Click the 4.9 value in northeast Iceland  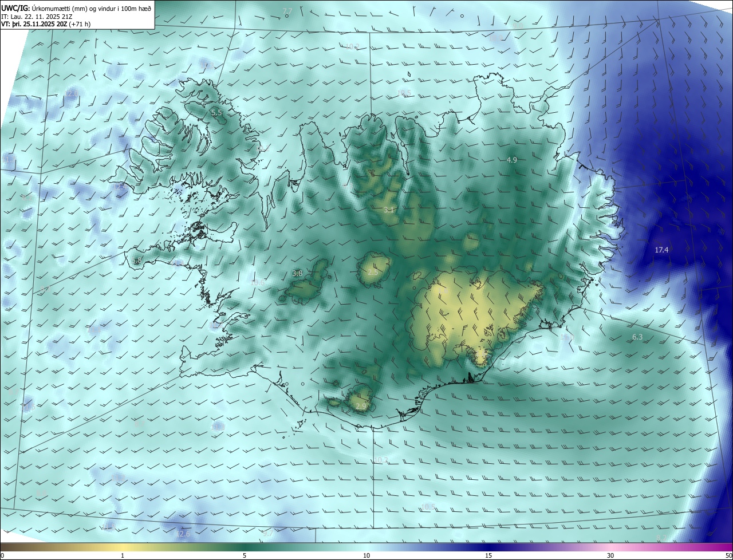[512, 160]
